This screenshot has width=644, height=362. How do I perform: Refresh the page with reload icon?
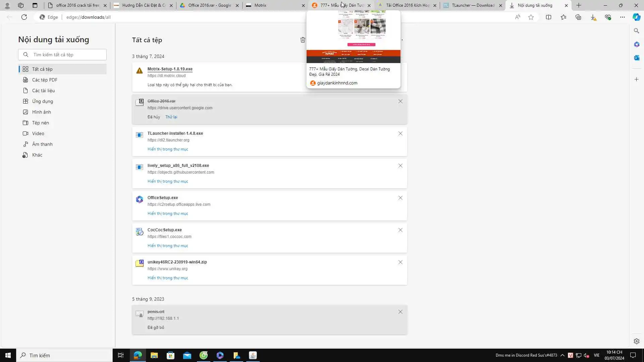pyautogui.click(x=24, y=17)
